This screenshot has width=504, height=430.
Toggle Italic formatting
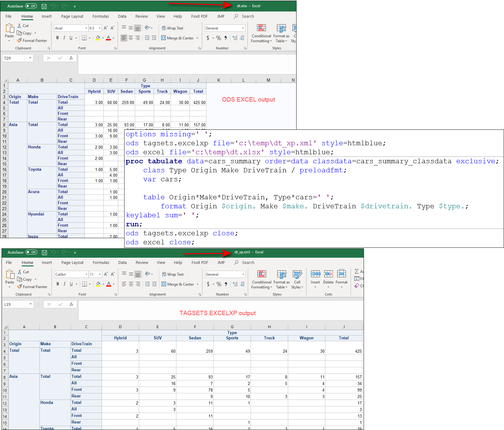coord(64,38)
